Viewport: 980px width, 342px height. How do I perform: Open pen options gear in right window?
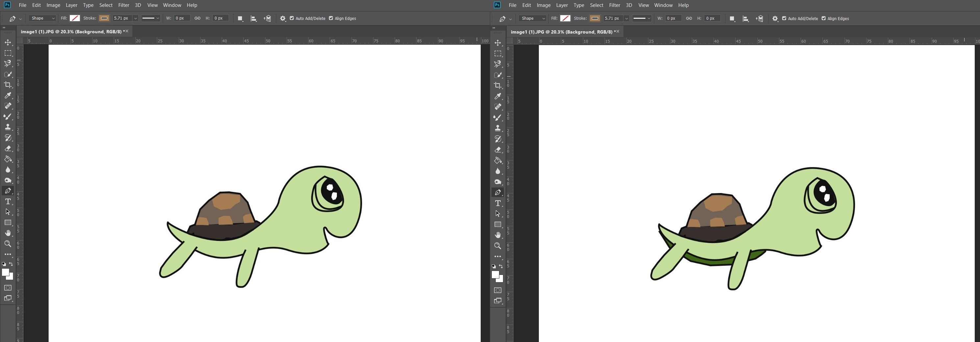[775, 18]
